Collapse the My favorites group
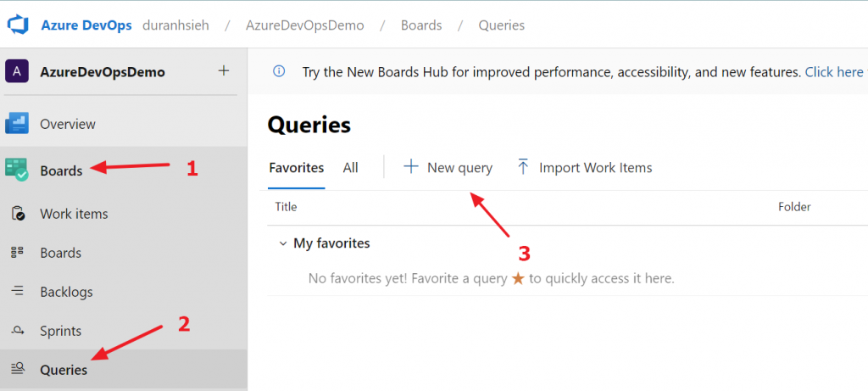Image resolution: width=868 pixels, height=391 pixels. click(x=282, y=243)
